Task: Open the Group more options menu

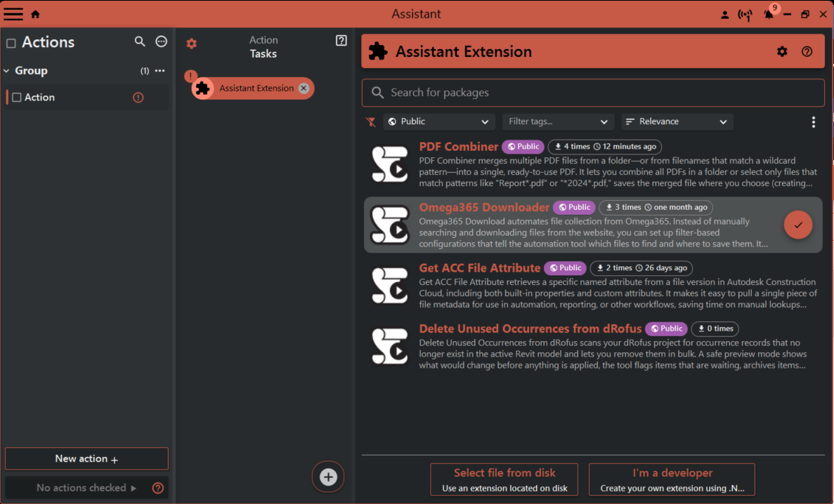Action: tap(159, 71)
